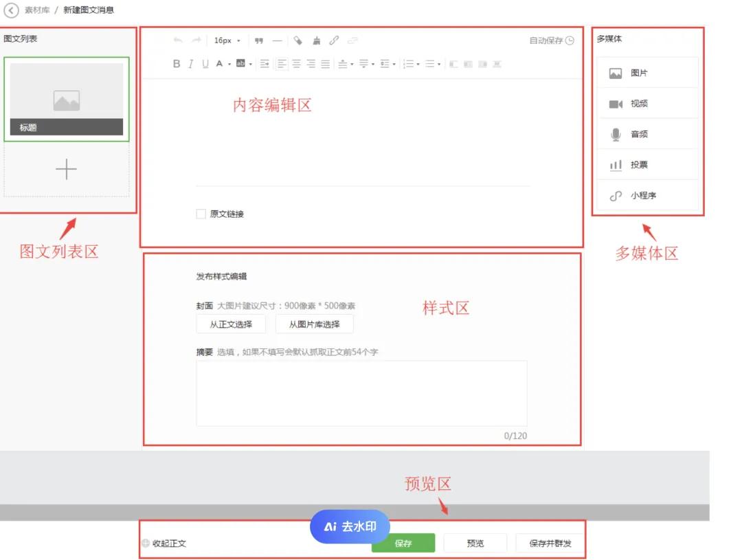Insert a horizontal divider line
The height and width of the screenshot is (560, 742).
(278, 41)
